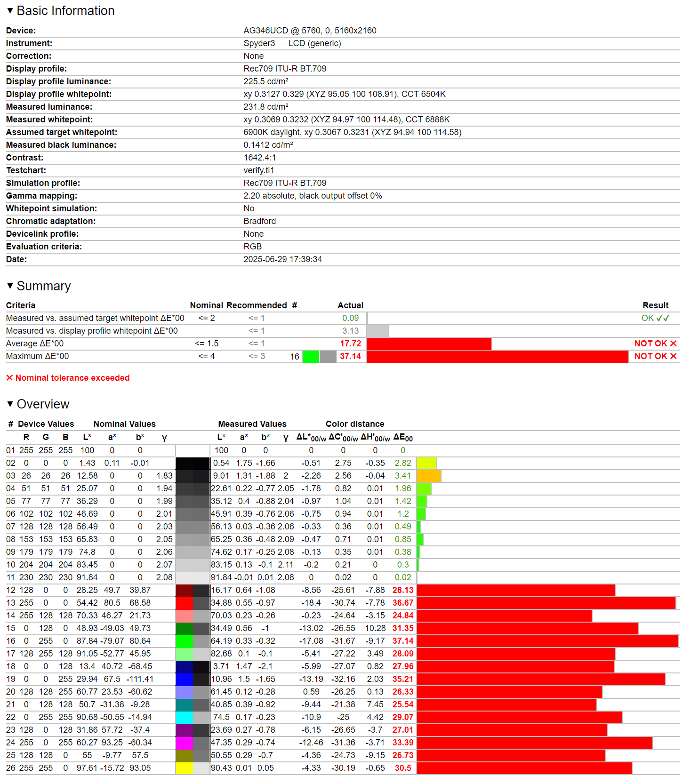Click the Nominal Values column group header
This screenshot has height=784, width=691.
click(x=124, y=424)
